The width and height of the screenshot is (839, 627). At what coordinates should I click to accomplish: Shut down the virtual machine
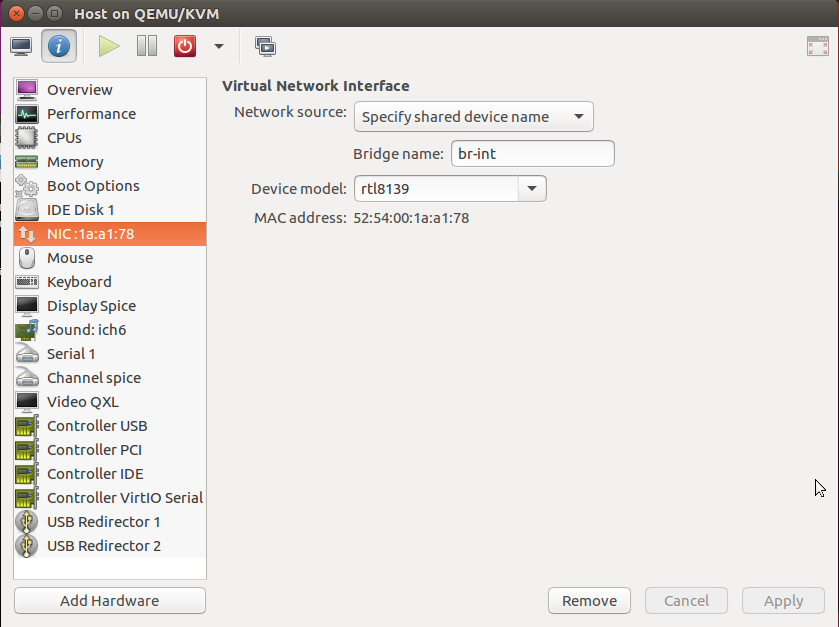point(185,47)
